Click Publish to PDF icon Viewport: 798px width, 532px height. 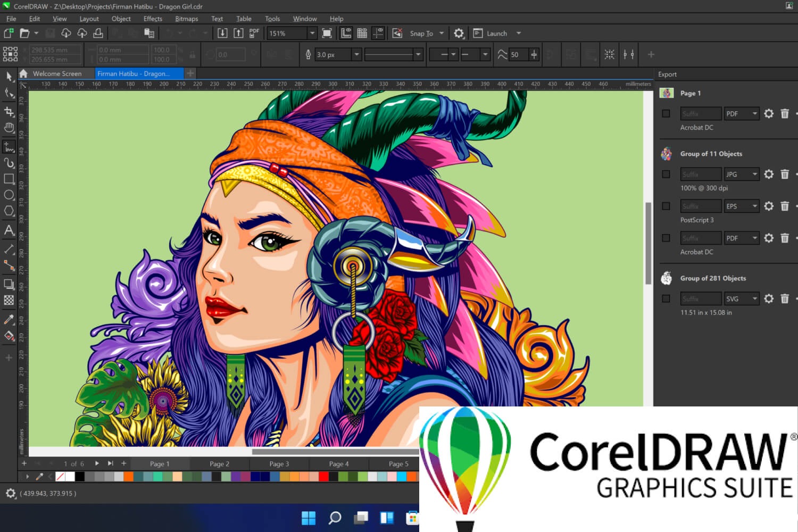(x=254, y=33)
